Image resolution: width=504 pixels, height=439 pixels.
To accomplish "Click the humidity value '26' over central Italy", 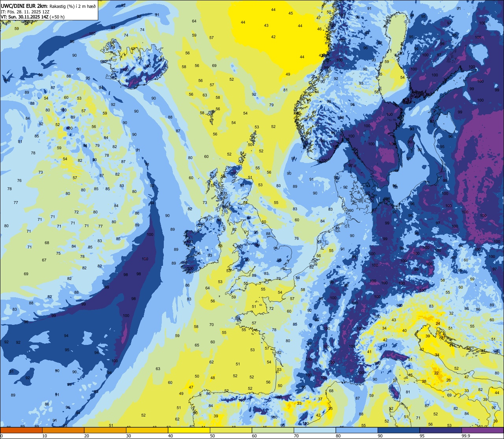I will click(448, 380).
